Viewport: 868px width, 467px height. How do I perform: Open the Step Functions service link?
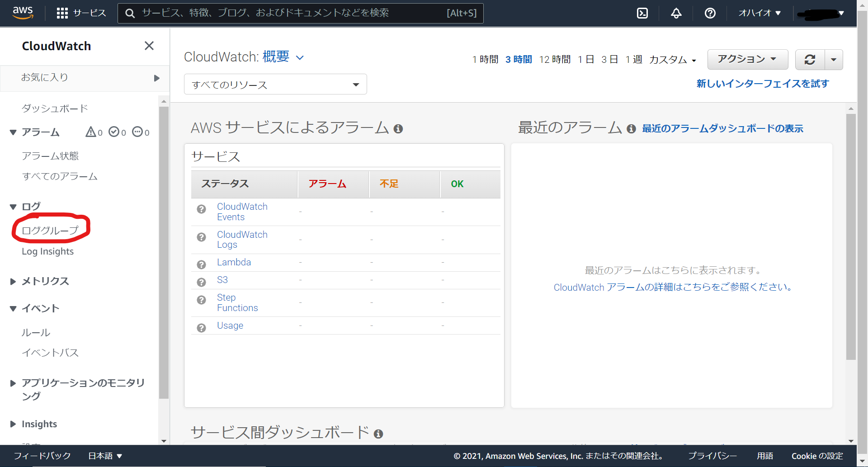coord(237,302)
